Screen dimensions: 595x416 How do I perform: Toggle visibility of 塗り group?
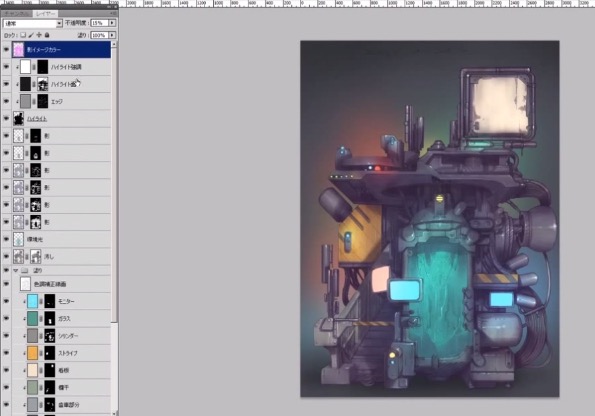pos(6,271)
